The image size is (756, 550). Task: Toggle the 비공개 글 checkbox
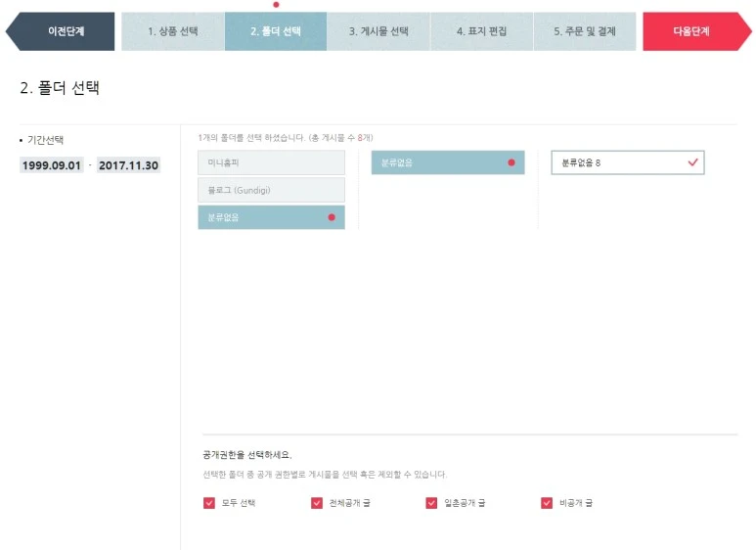547,503
